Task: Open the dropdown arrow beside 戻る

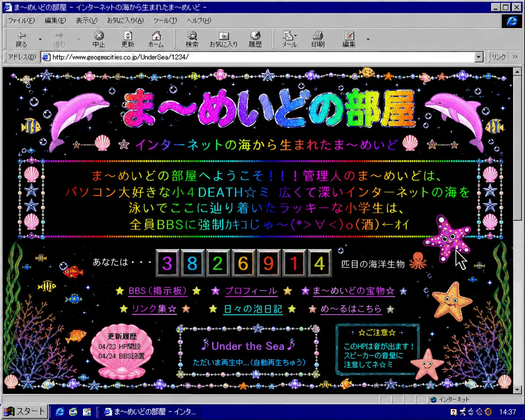Action: click(x=40, y=39)
